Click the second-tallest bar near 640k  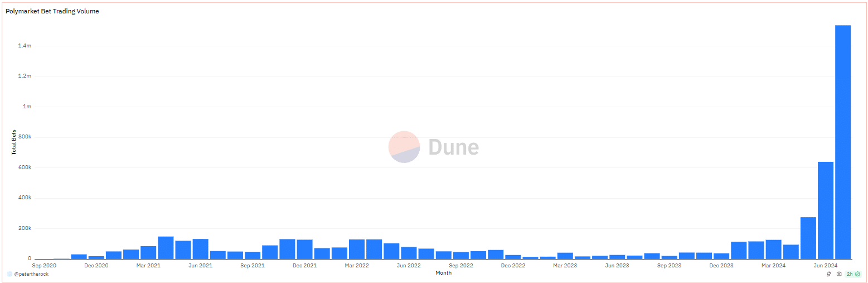(x=826, y=210)
